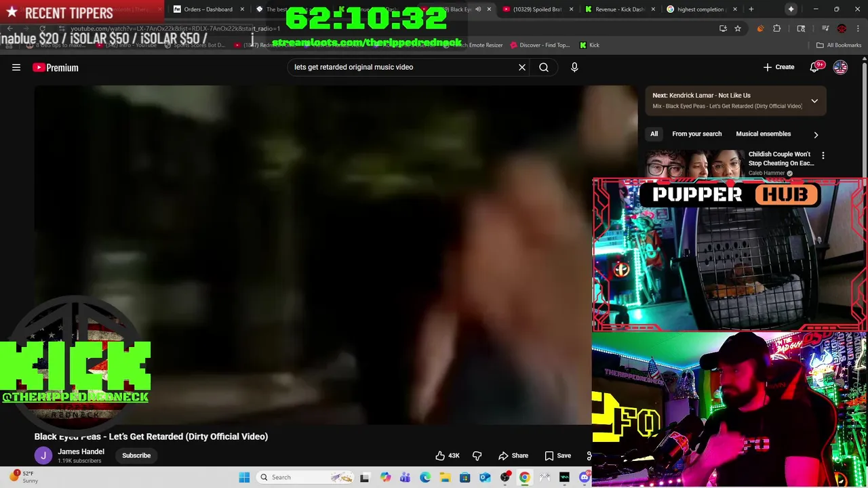Select the All filter chip
The height and width of the screenshot is (488, 868).
coord(654,134)
